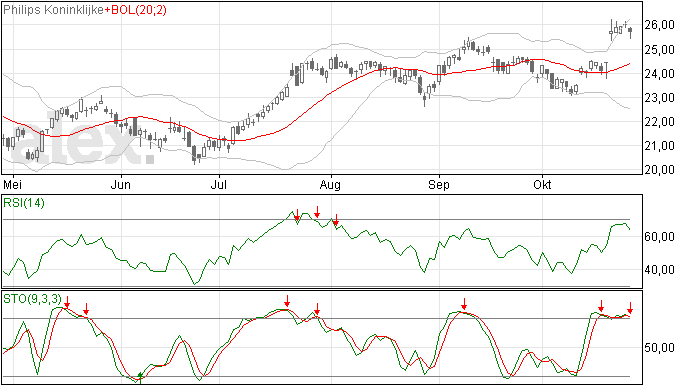Click the RSI 40,00 axis value
The width and height of the screenshot is (690, 387).
[660, 269]
